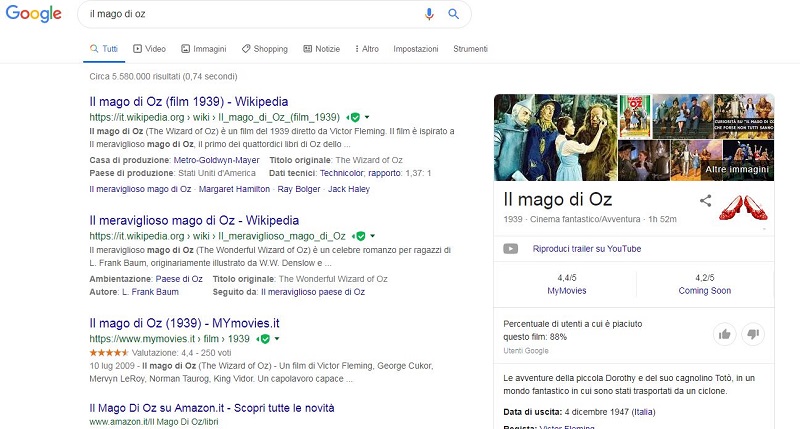800x429 pixels.
Task: Click green shield on Wikipedia film result
Action: tap(355, 117)
